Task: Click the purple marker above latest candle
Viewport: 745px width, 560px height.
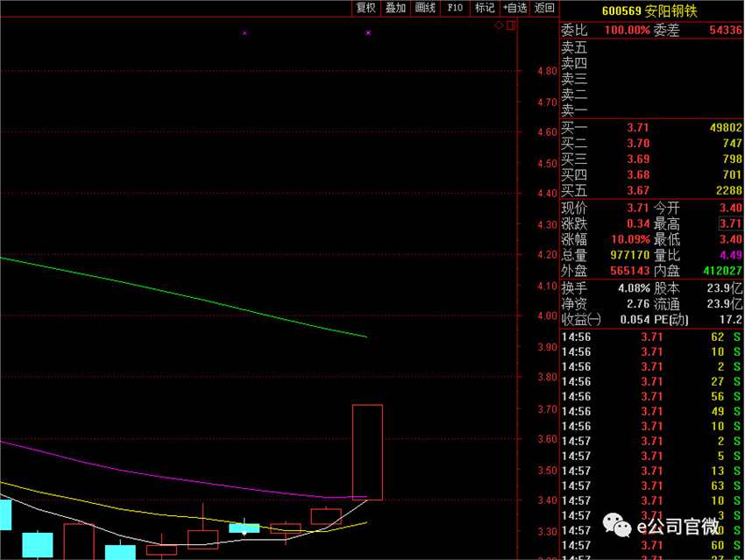Action: [x=368, y=32]
